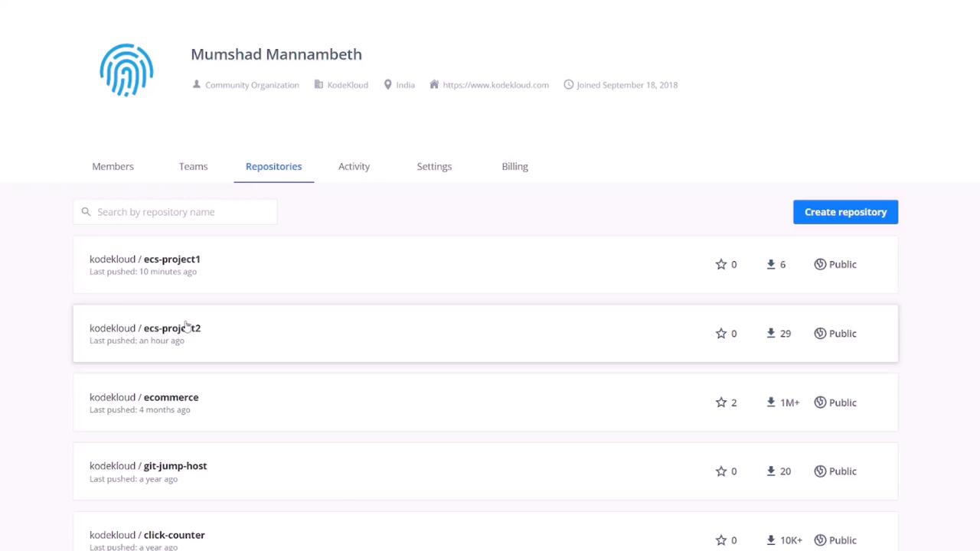980x551 pixels.
Task: Open the Settings tab
Action: (x=434, y=166)
